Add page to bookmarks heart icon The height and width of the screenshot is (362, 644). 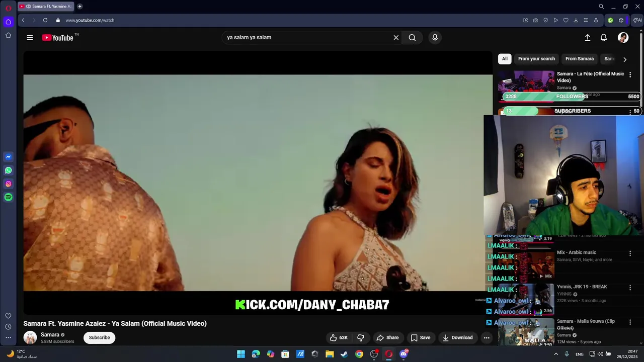(x=566, y=20)
